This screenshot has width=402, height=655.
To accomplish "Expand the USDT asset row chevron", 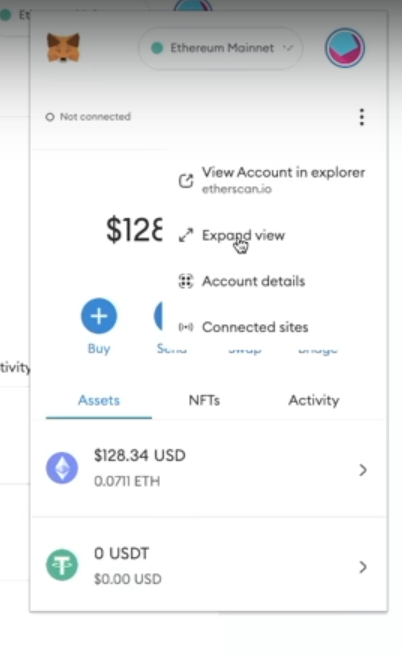I will tap(363, 567).
